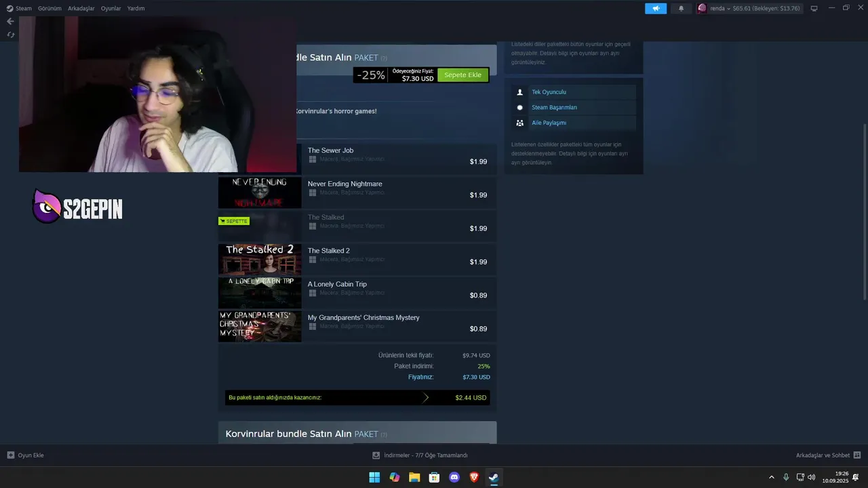Open The Sewer Job game entry
This screenshot has height=488, width=868.
[357, 159]
